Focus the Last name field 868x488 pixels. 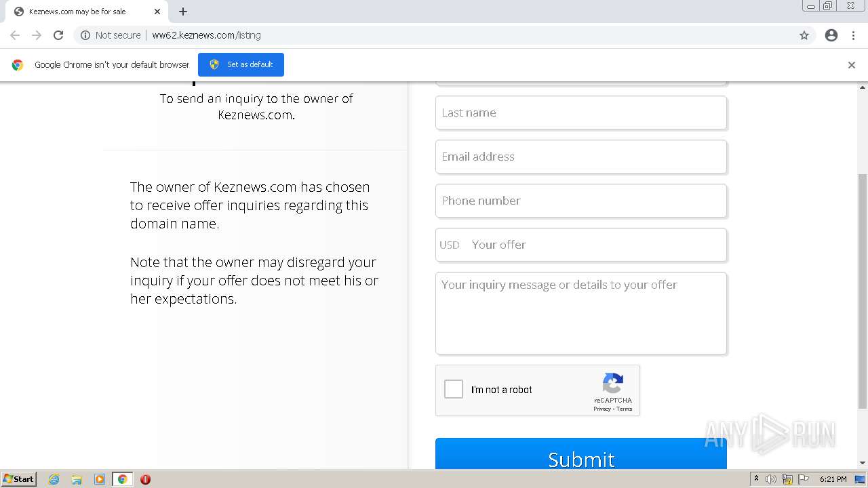581,113
